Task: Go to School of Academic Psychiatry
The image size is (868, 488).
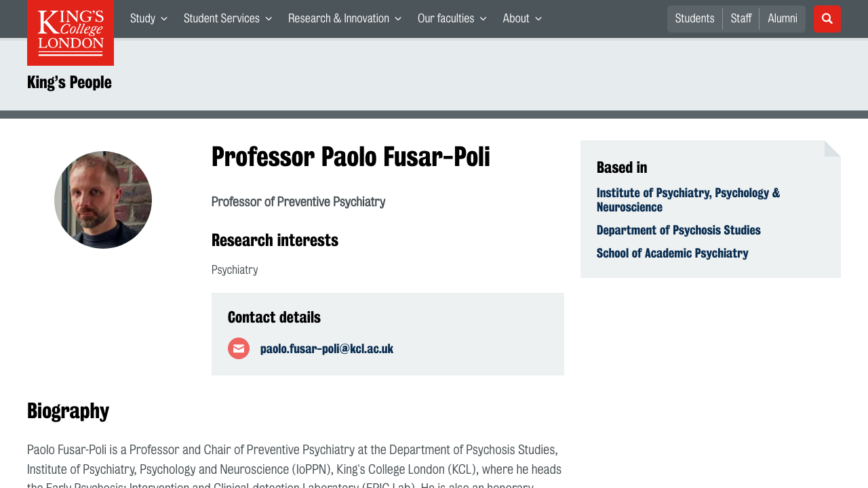Action: pos(672,253)
